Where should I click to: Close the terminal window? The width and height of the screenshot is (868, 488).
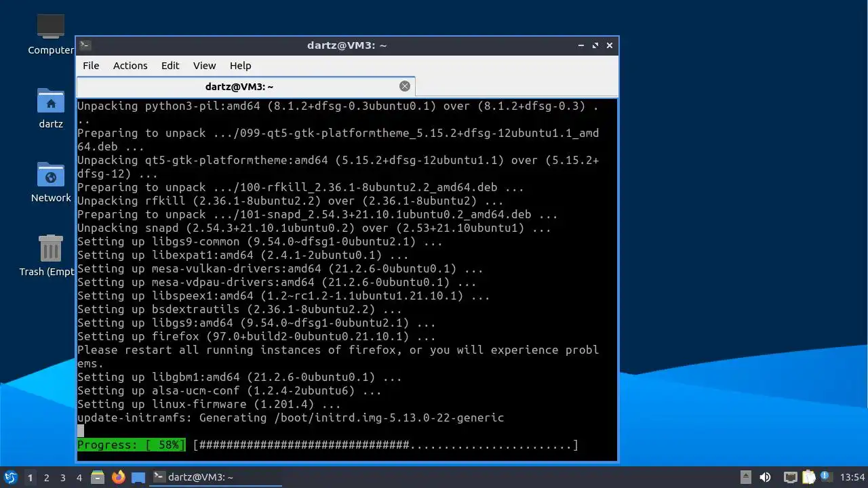(x=610, y=45)
